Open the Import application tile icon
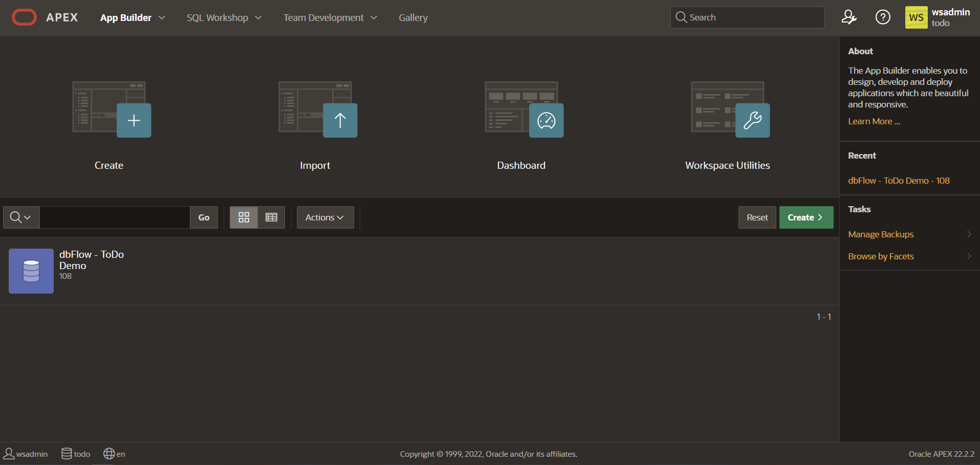Screen dimensions: 980x465 [318, 109]
